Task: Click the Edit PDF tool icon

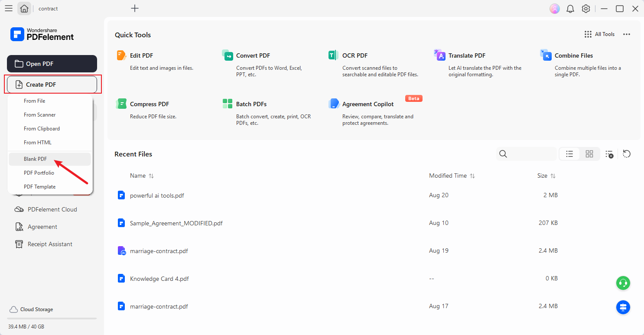Action: pos(121,55)
